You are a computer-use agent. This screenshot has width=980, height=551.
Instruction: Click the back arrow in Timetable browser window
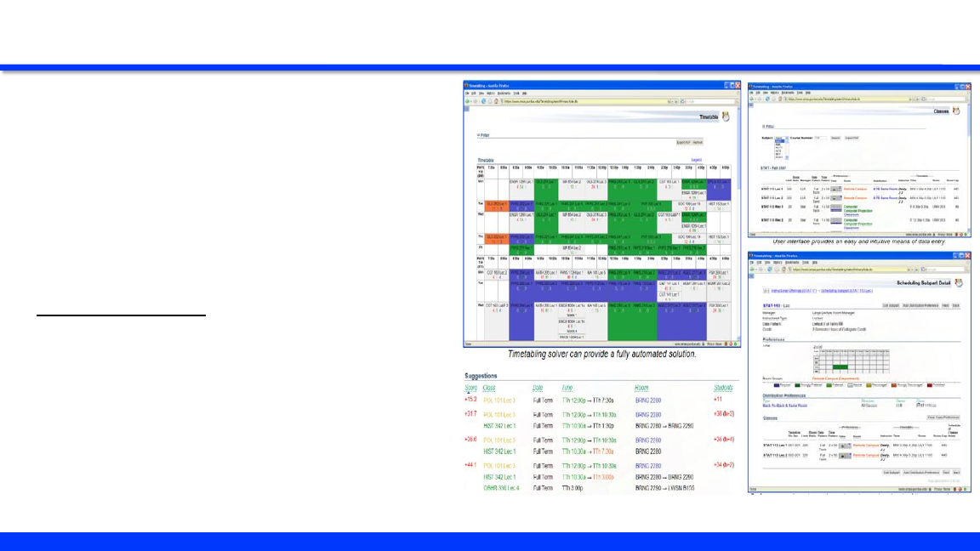point(467,100)
